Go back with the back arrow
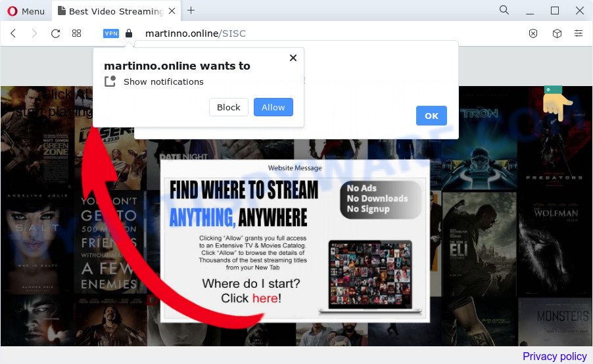This screenshot has width=593, height=364. coord(13,34)
